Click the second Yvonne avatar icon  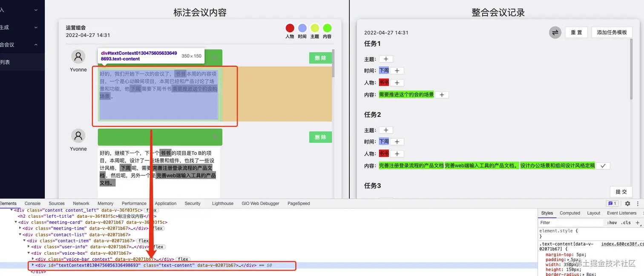78,136
